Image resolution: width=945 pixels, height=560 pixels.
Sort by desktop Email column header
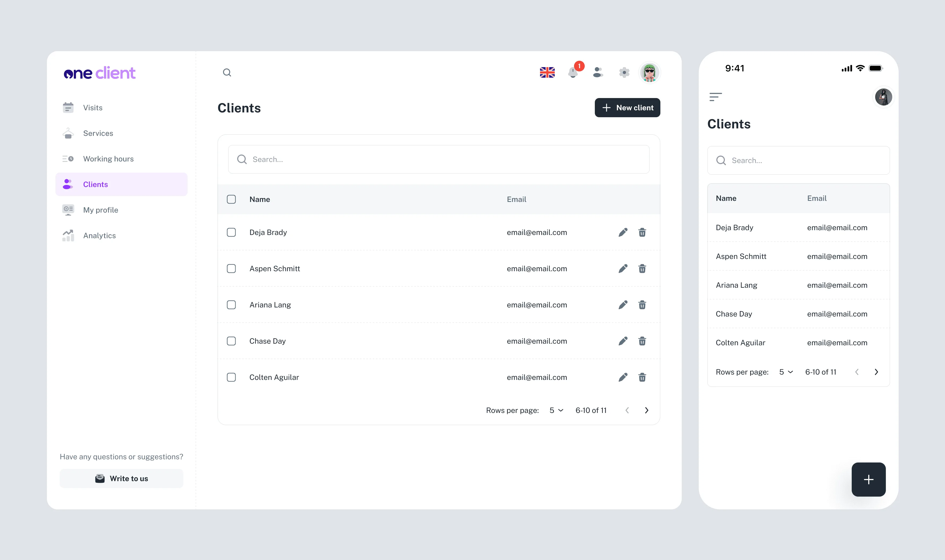tap(516, 199)
